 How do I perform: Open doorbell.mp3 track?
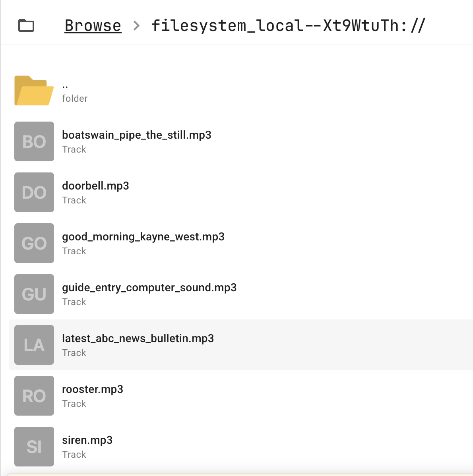[95, 186]
